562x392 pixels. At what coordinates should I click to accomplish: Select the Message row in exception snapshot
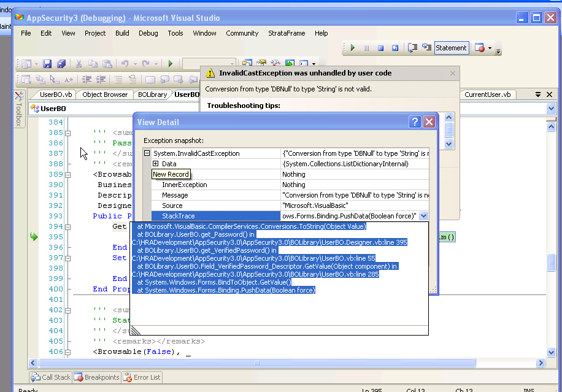tap(175, 195)
